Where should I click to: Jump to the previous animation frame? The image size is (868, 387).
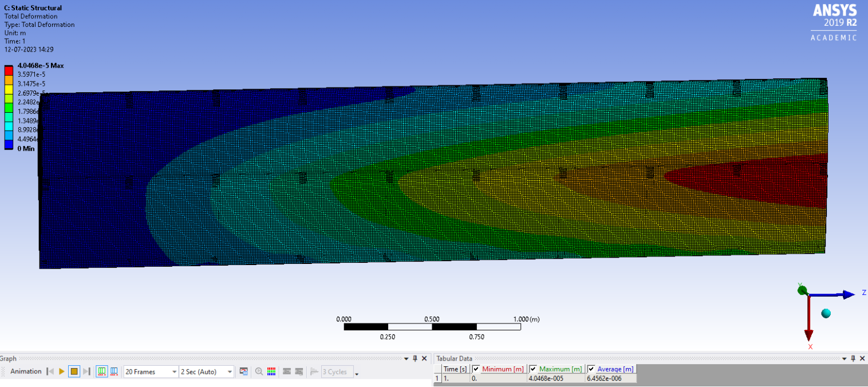pos(50,372)
